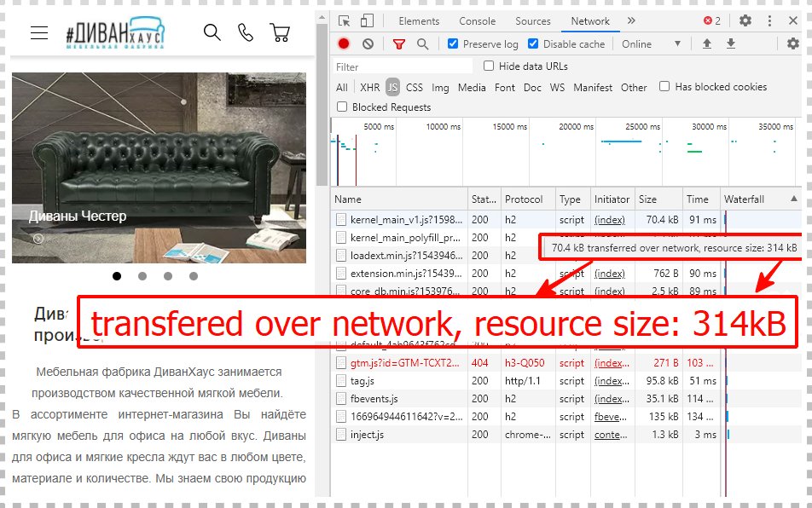This screenshot has width=812, height=508.
Task: Toggle the network filter funnel icon
Action: [399, 44]
